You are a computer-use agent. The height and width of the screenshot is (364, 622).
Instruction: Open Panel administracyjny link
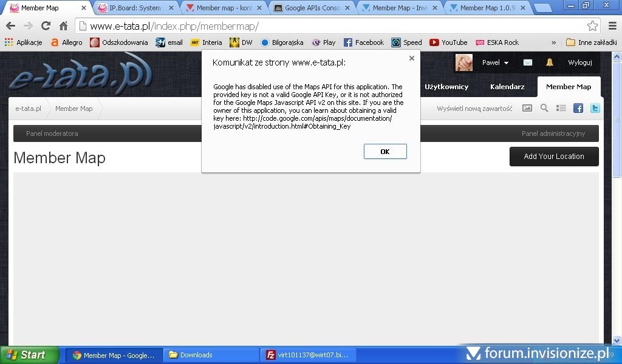coord(553,133)
